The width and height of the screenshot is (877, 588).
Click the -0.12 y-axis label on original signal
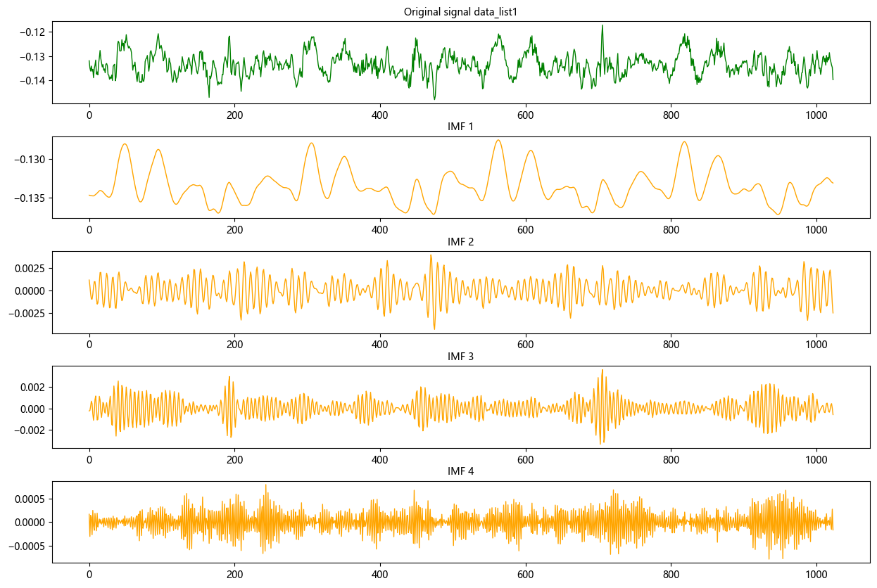[31, 32]
